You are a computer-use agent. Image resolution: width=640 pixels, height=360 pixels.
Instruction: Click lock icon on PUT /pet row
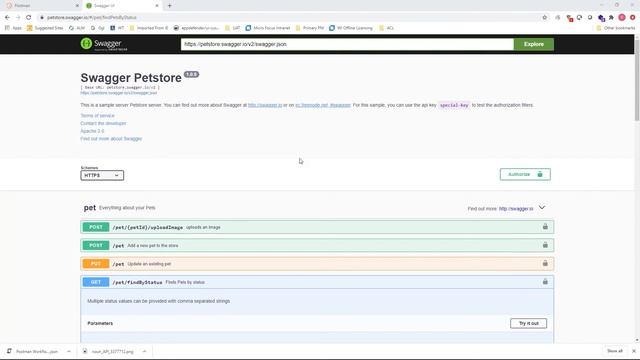(x=545, y=263)
